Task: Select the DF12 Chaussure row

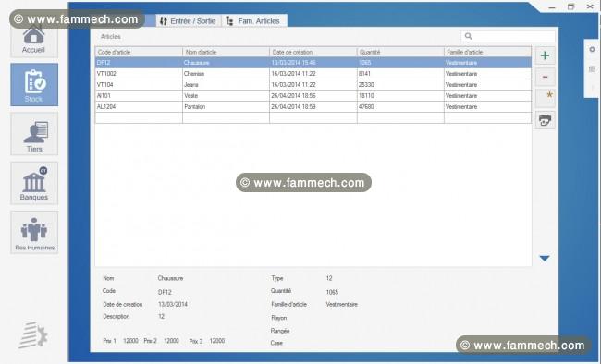Action: click(x=313, y=63)
